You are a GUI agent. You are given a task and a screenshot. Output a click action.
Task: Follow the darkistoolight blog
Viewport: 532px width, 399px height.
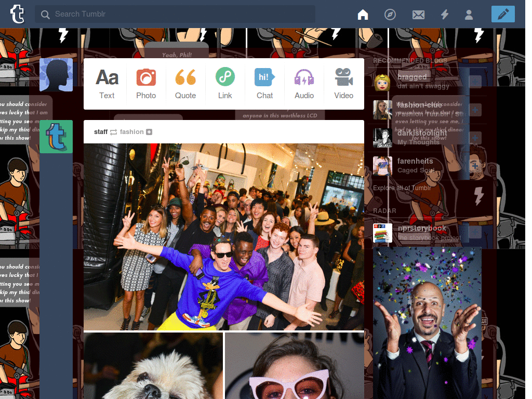click(475, 138)
